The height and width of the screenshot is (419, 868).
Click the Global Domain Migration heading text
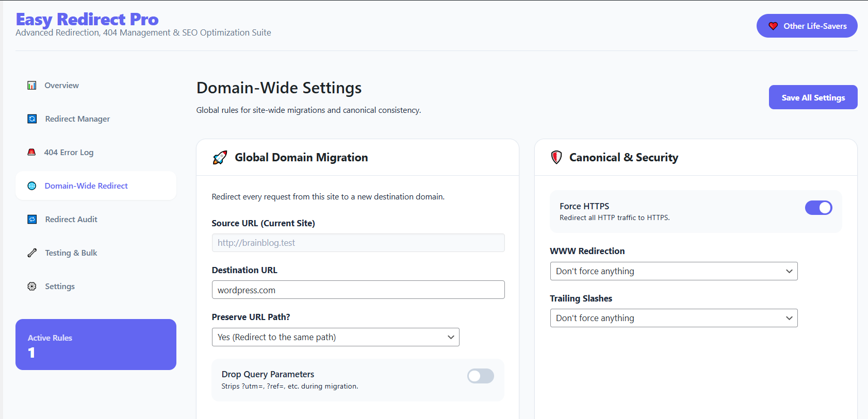point(301,158)
